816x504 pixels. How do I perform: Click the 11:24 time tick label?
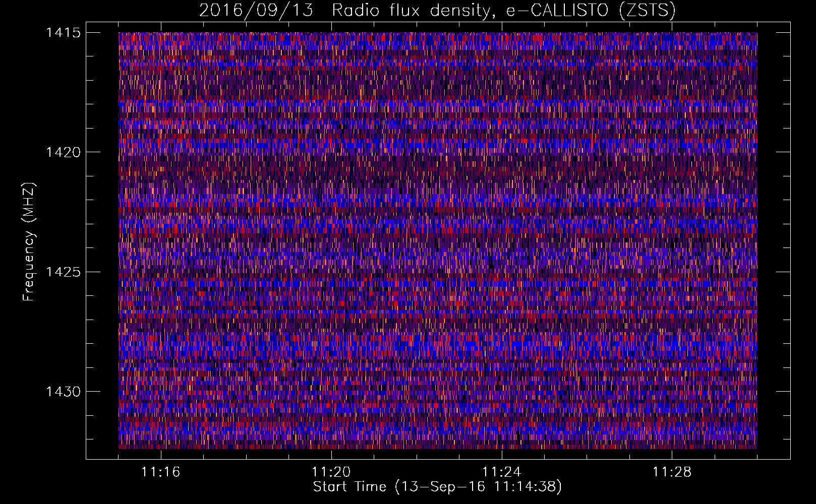(x=502, y=472)
